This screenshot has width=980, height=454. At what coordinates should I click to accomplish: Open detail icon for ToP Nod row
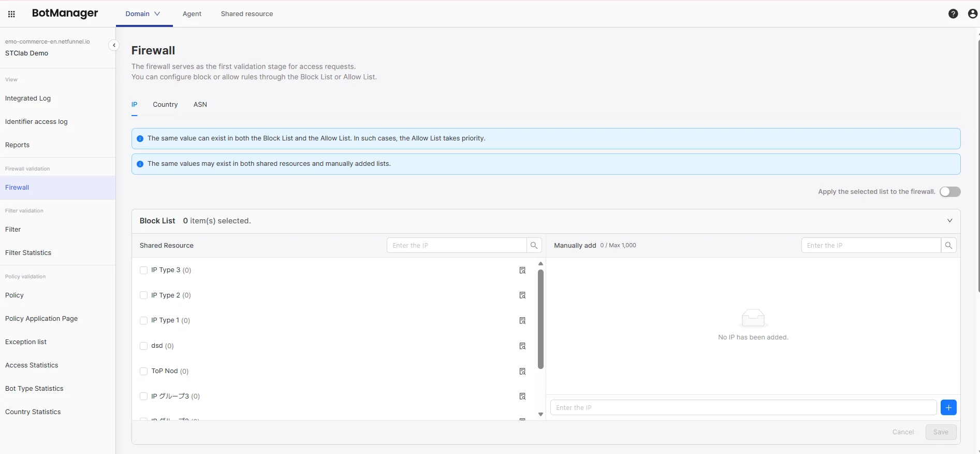(x=522, y=372)
